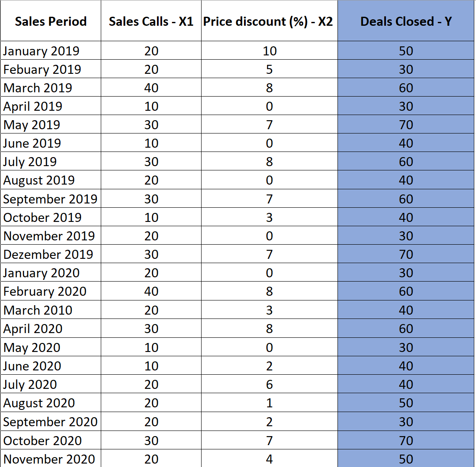Select the November 2020 cell
This screenshot has width=476, height=467.
point(51,458)
